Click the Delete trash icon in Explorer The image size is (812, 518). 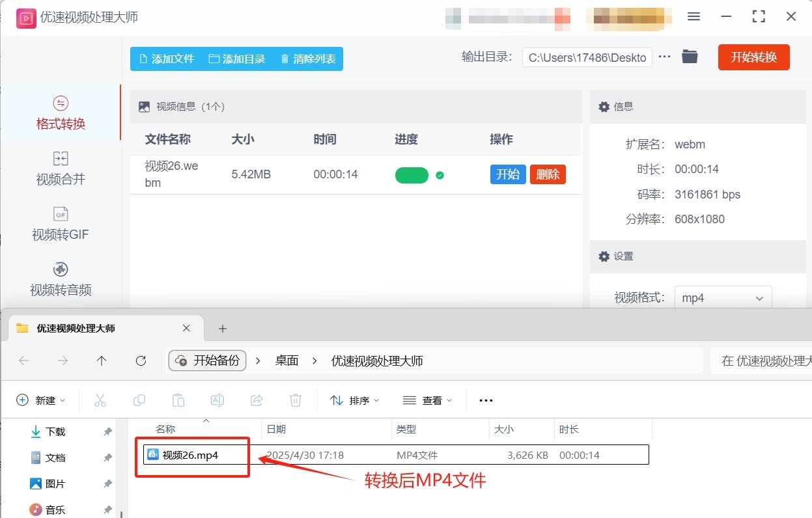point(296,400)
